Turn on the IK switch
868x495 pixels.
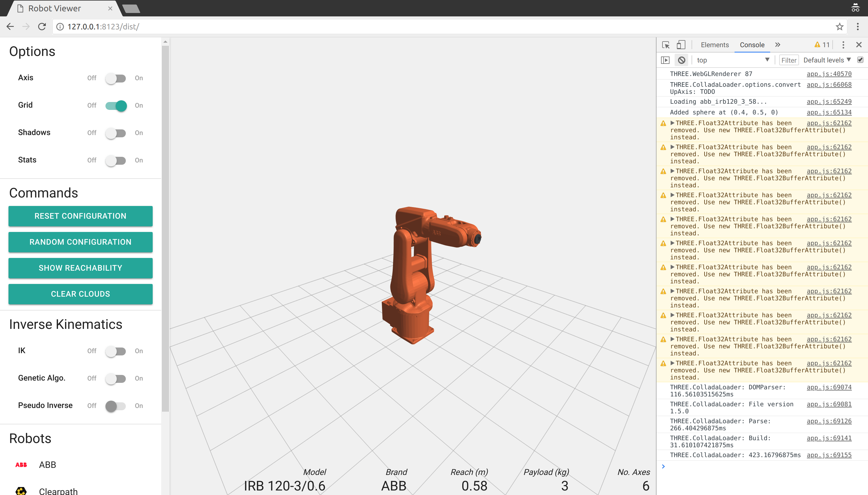click(116, 351)
